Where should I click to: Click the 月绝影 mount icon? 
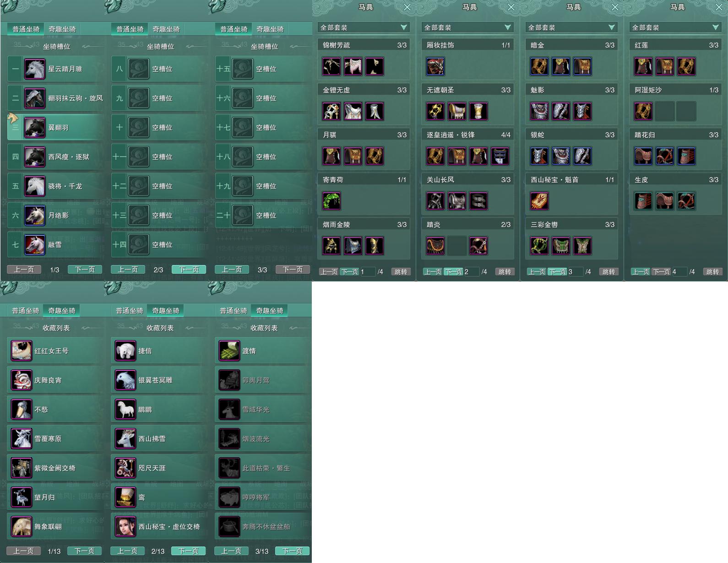coord(35,216)
